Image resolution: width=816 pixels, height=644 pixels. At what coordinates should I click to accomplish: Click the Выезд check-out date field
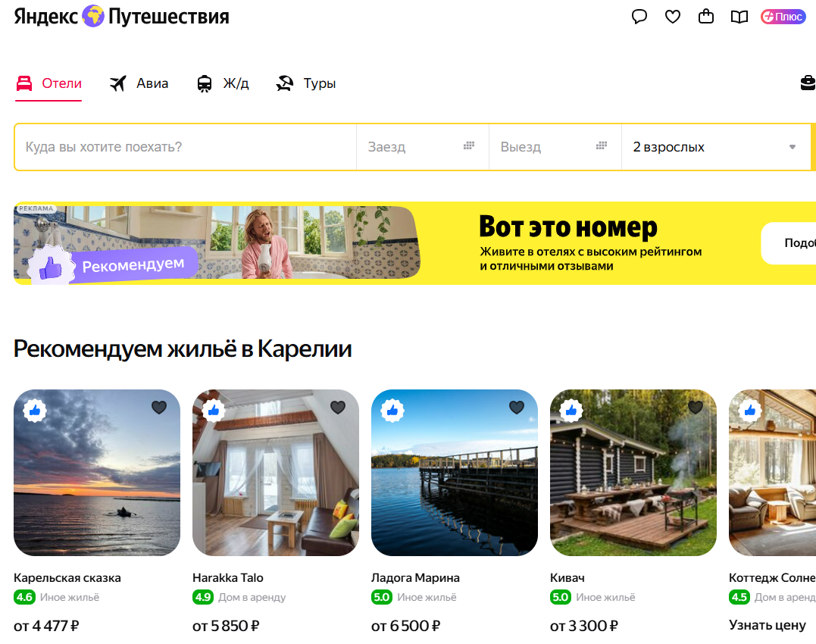pos(555,147)
